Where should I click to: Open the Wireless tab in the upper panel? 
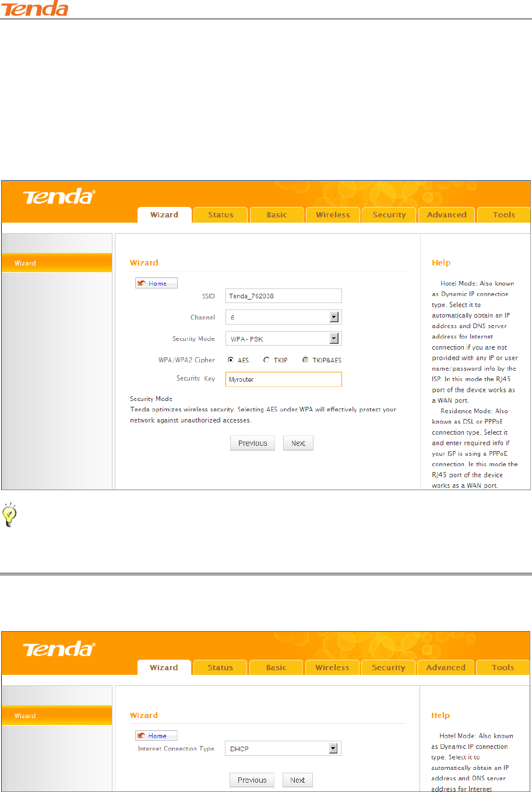pos(333,215)
